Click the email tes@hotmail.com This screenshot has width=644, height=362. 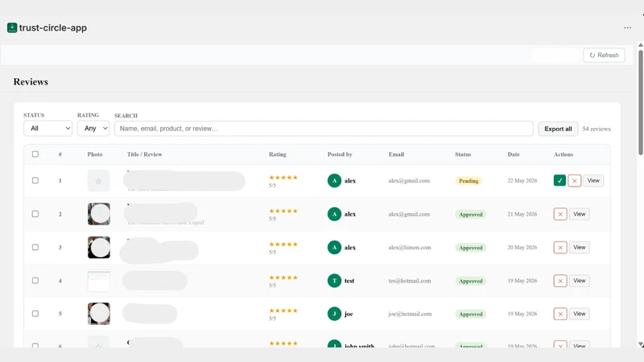pos(410,281)
